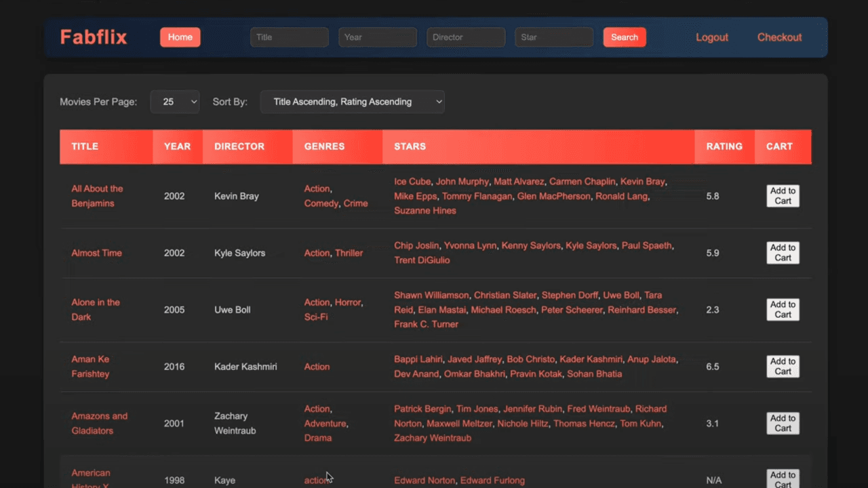Click the TITLE column header

coord(85,146)
